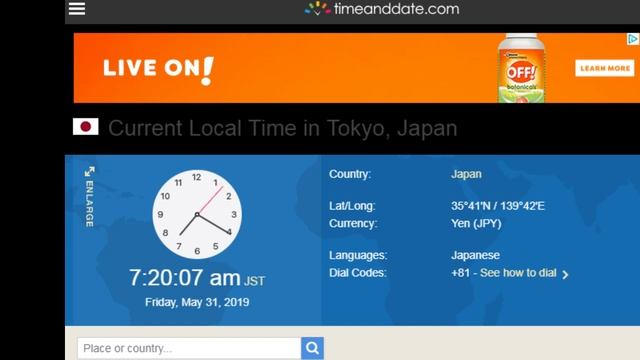Click the magnifier search button

312,348
